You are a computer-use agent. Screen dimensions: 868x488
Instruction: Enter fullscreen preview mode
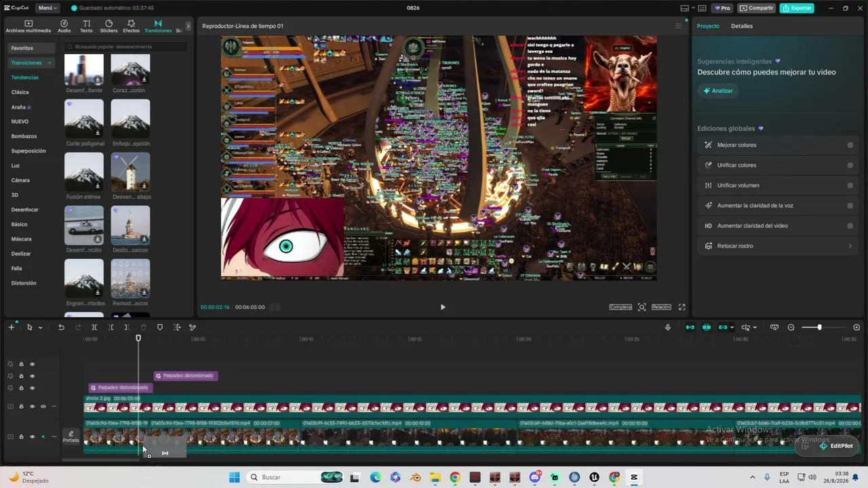click(682, 307)
